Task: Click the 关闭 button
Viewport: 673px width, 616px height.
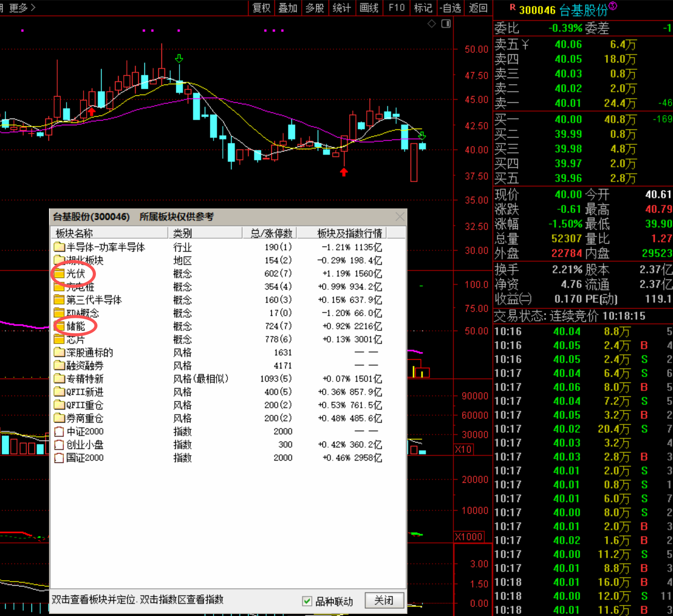Action: pos(384,601)
